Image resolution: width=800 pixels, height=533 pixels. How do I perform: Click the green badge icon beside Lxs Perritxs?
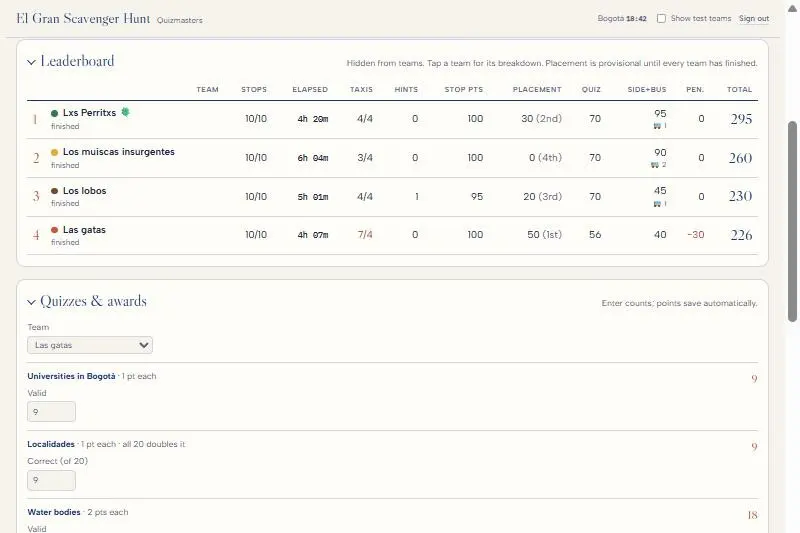point(126,112)
